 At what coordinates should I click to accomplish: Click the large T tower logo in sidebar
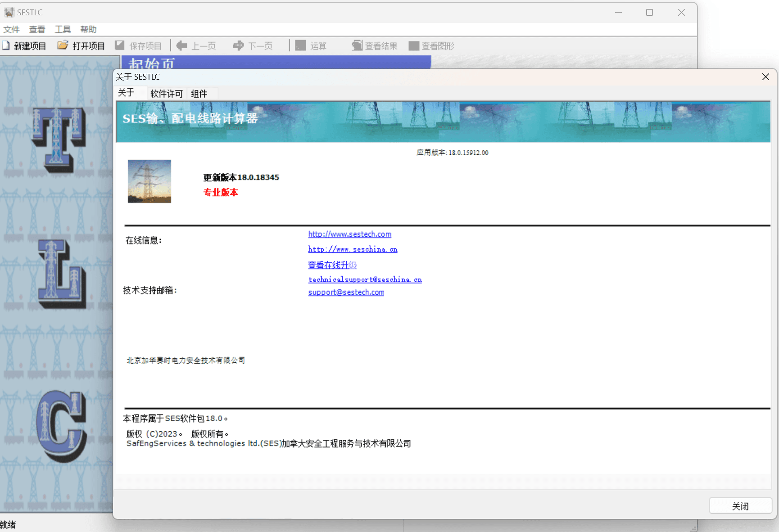(59, 140)
